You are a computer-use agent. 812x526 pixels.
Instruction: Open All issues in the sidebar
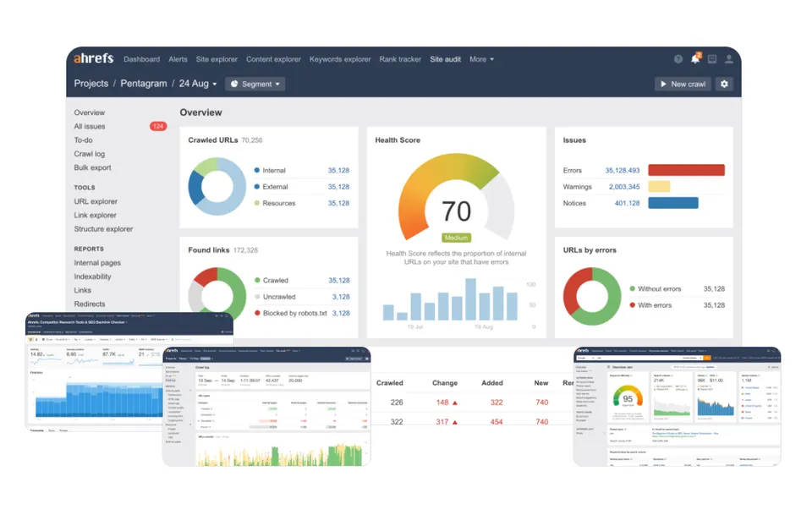[x=89, y=126]
